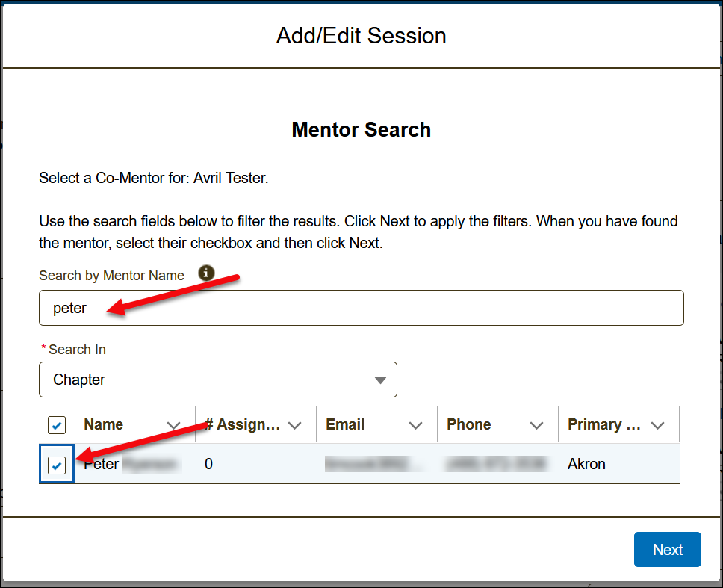Sort by the # Assign column header
This screenshot has width=723, height=588.
click(x=243, y=424)
